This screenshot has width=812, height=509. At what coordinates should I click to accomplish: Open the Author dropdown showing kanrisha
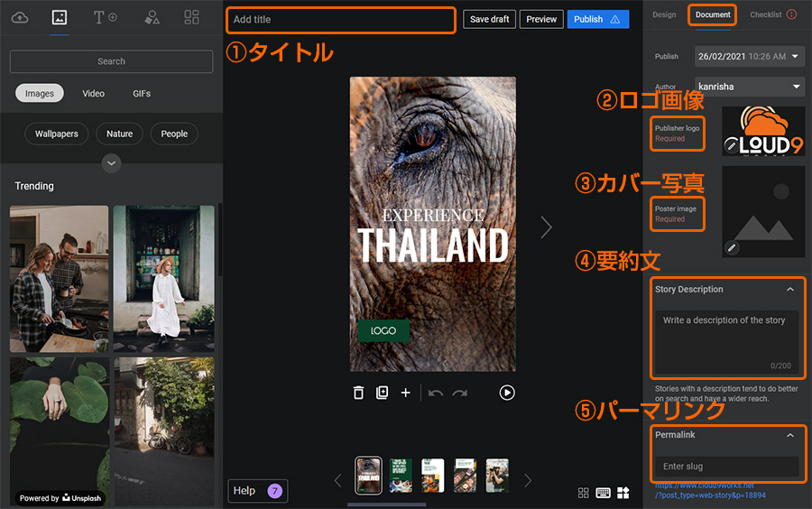tap(750, 87)
